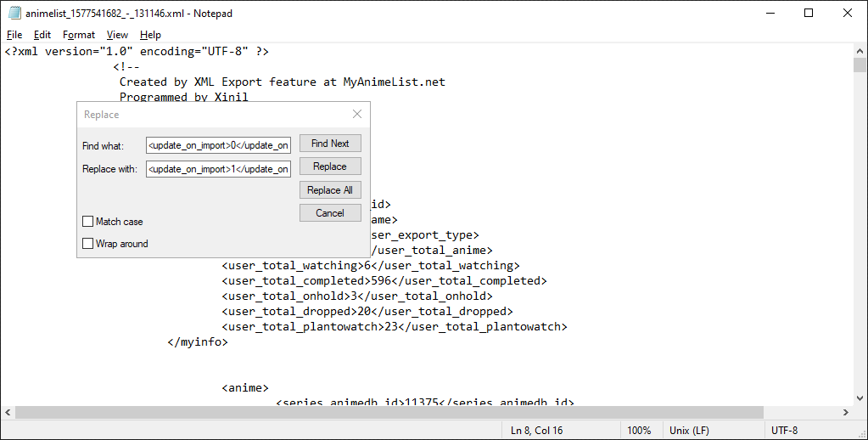This screenshot has width=868, height=440.
Task: Focus the 'Find what' text field
Action: [218, 145]
